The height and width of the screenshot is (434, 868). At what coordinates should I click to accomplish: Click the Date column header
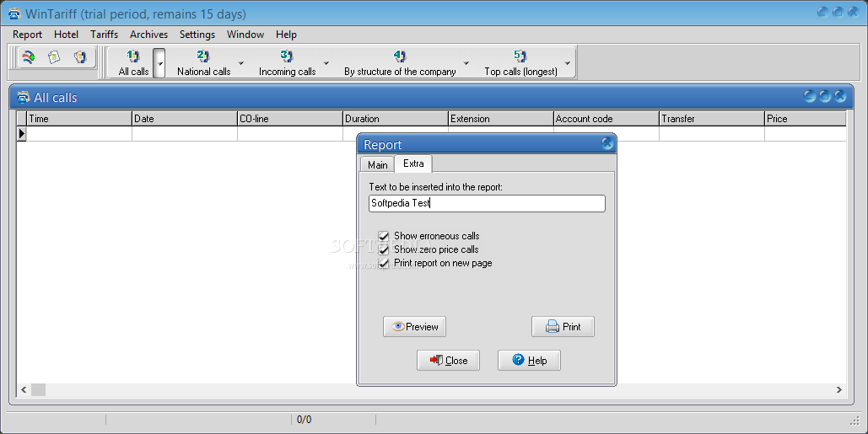tap(185, 119)
